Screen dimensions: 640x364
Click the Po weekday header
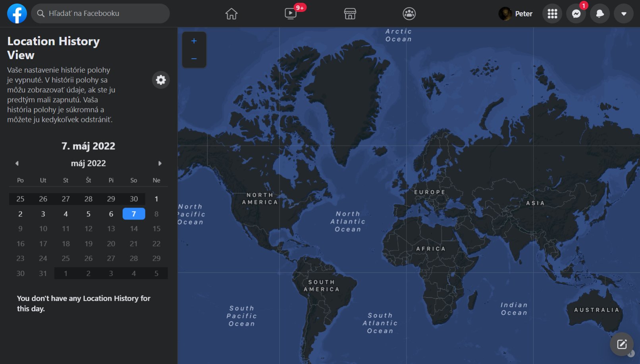pyautogui.click(x=20, y=180)
